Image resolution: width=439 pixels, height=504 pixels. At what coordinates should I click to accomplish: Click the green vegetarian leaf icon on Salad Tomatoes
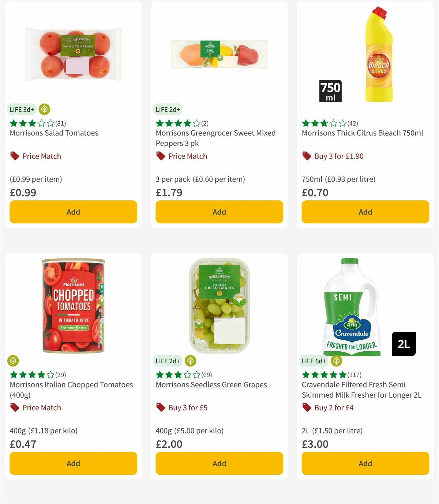pos(44,109)
